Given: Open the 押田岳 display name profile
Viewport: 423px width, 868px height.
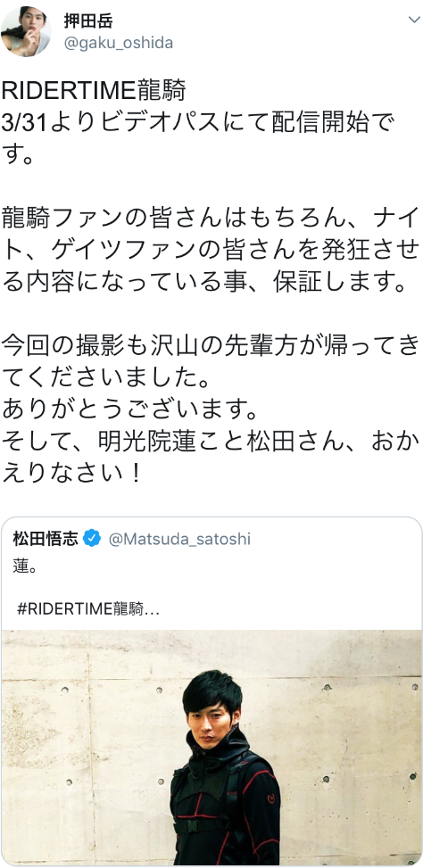Looking at the screenshot, I should (x=88, y=21).
